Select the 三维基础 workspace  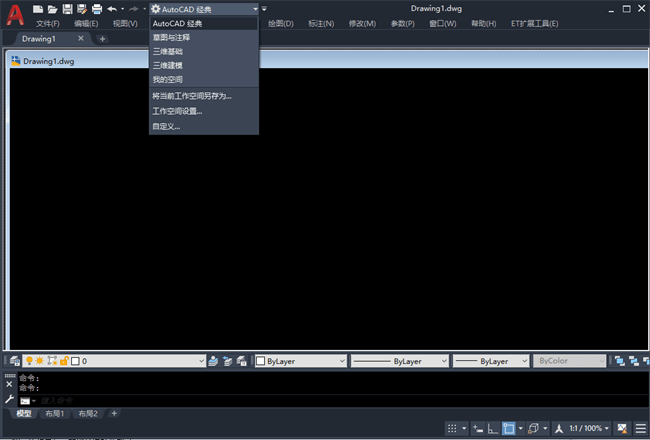[x=204, y=51]
